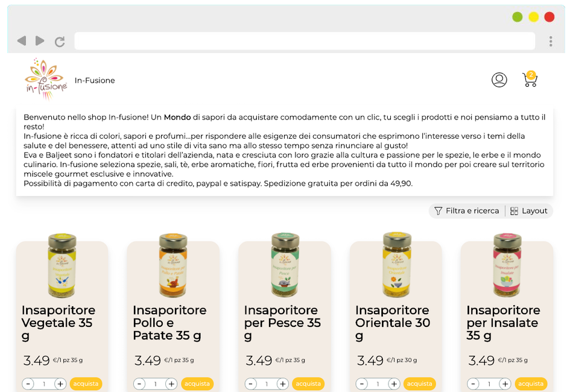The image size is (573, 392).
Task: Decrease quantity for Insaporitore per Pesce
Action: [250, 384]
